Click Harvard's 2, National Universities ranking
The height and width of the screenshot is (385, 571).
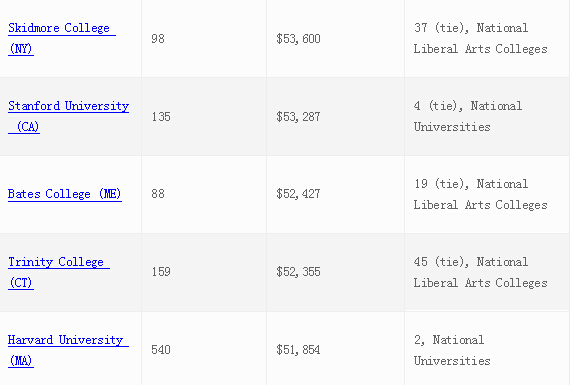(x=452, y=350)
